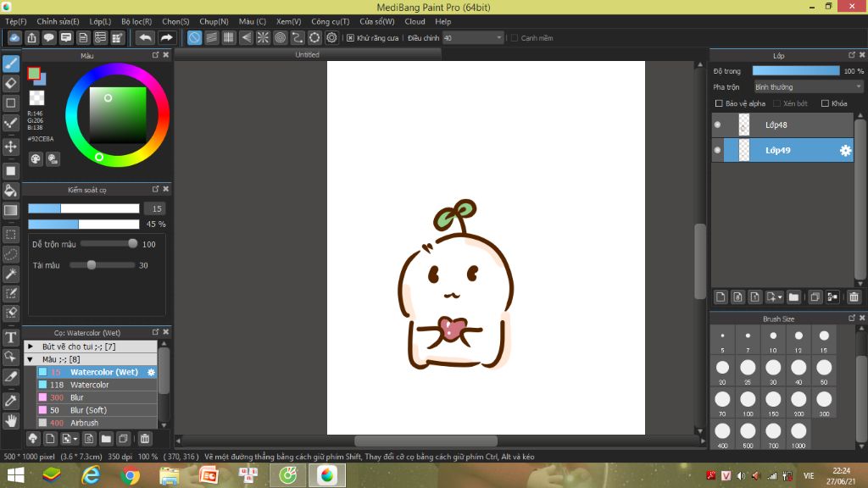Screen dimensions: 868x488
Task: Collapse the Màu ;-; [8] brush group
Action: point(31,359)
